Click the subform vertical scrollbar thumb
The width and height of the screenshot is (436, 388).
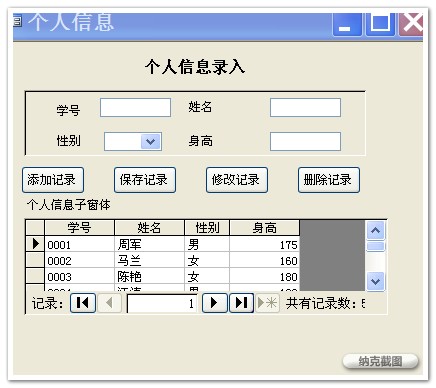click(376, 246)
